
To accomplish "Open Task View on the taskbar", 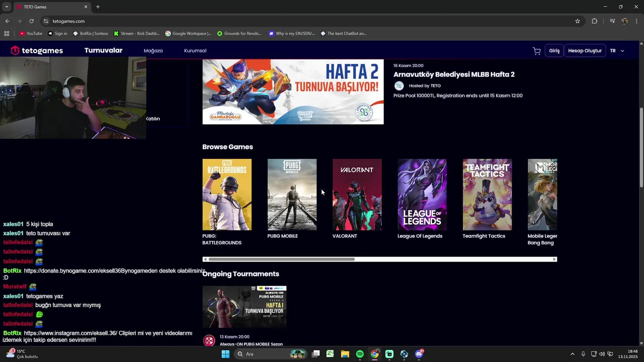I will [316, 354].
